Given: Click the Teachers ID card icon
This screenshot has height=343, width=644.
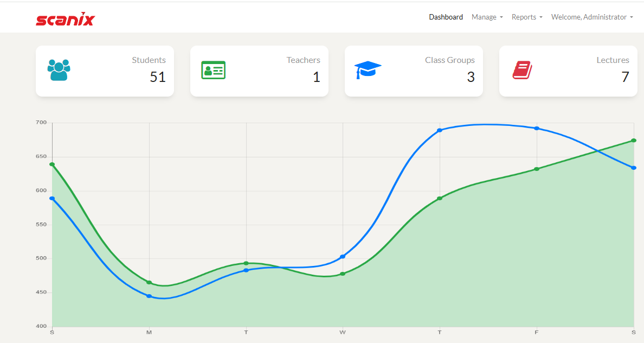Looking at the screenshot, I should point(213,70).
